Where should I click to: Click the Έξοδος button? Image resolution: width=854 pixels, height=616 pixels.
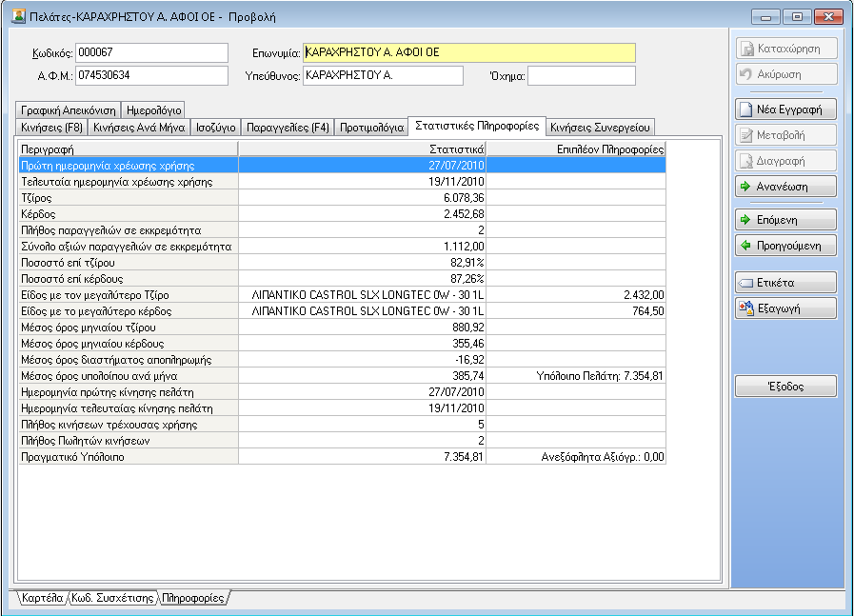pyautogui.click(x=785, y=387)
